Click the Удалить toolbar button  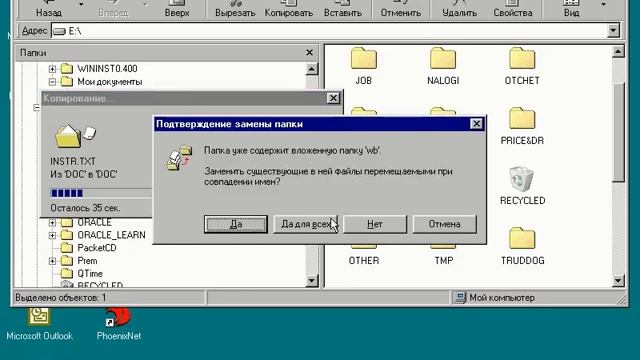point(459,9)
